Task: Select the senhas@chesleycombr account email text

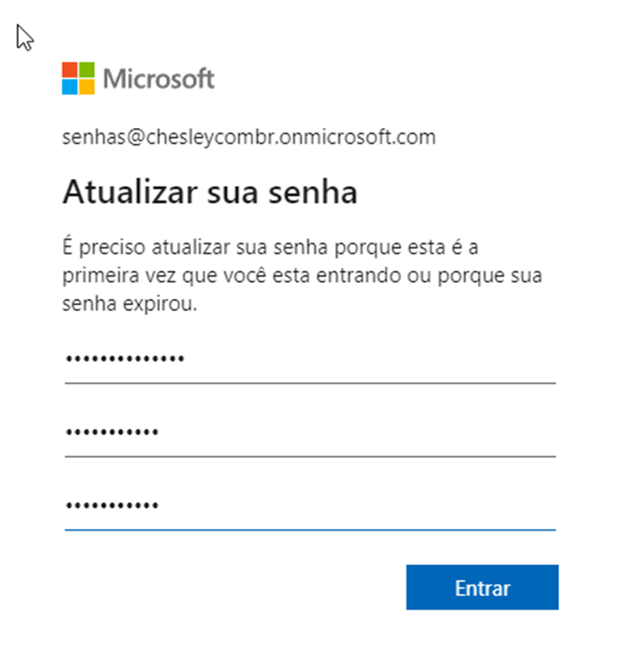Action: point(248,137)
